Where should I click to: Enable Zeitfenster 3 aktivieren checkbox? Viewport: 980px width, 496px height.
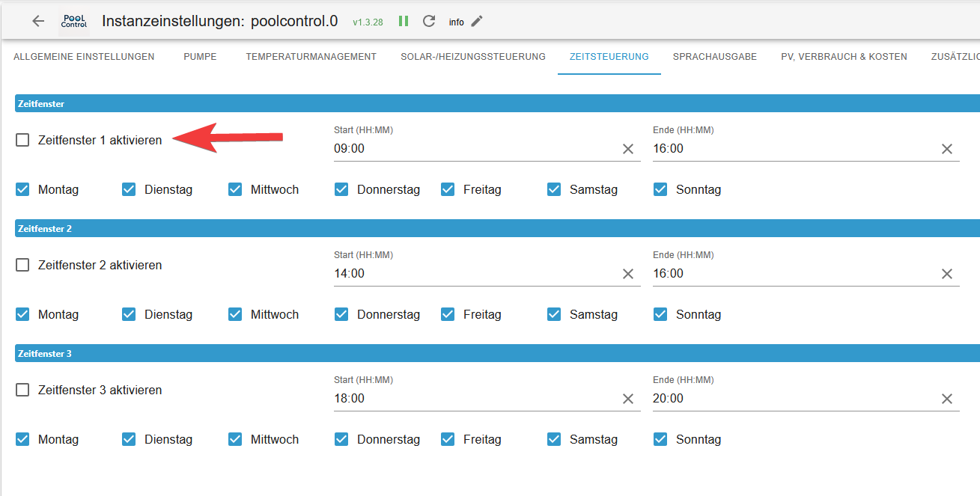tap(22, 390)
